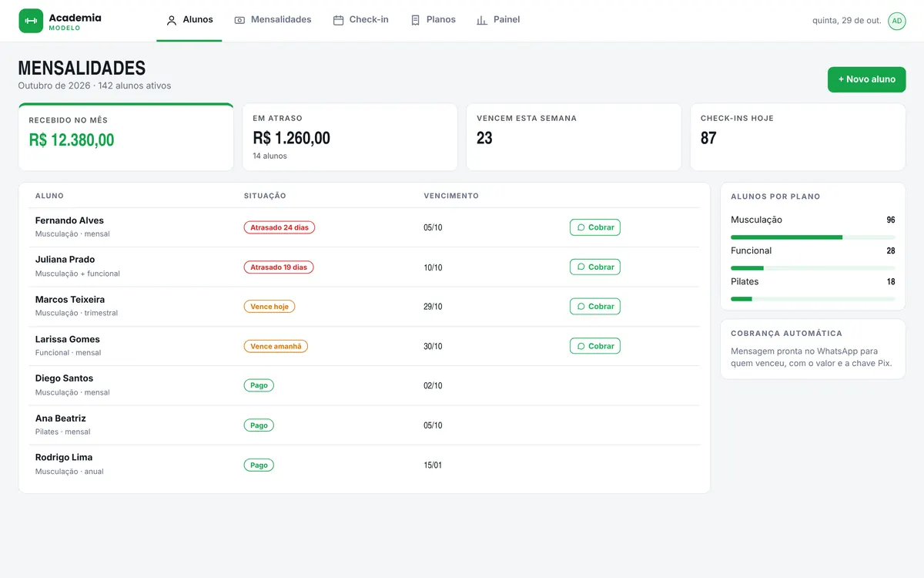Click the Pago badge for Diego Santos
Screen dimensions: 924x578
coord(259,385)
